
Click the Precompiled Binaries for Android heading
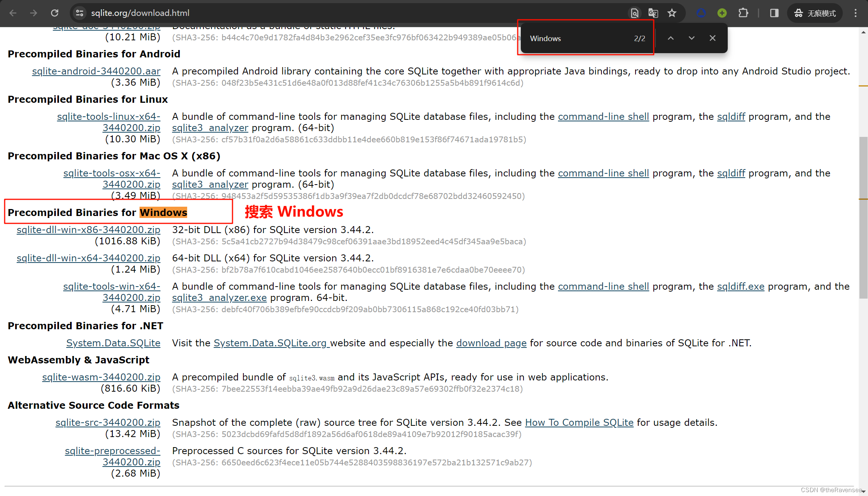point(94,54)
